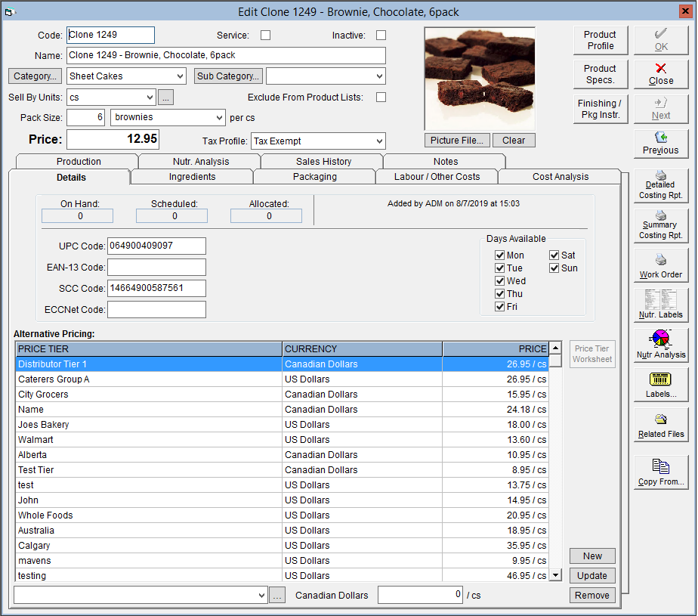Click the app icon in the title bar
The image size is (698, 616).
tap(10, 12)
